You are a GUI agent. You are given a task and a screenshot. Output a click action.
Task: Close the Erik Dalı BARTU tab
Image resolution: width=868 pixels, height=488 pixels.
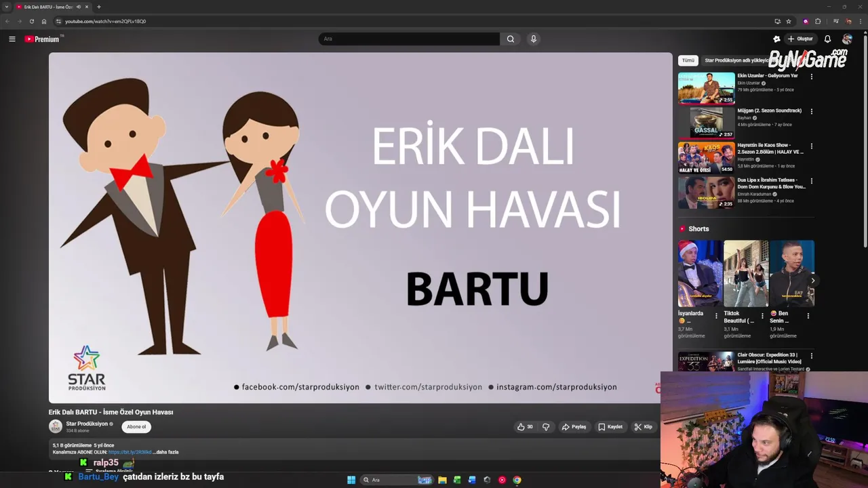coord(87,7)
